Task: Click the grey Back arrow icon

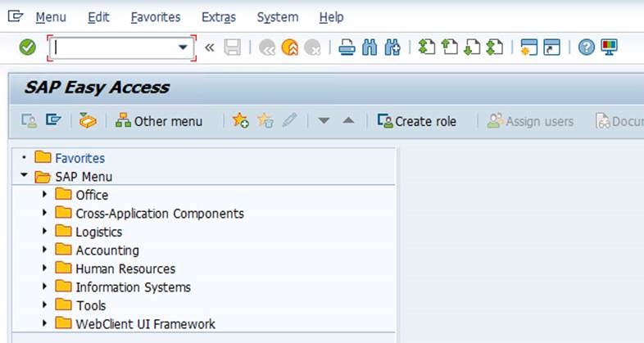Action: pyautogui.click(x=267, y=47)
